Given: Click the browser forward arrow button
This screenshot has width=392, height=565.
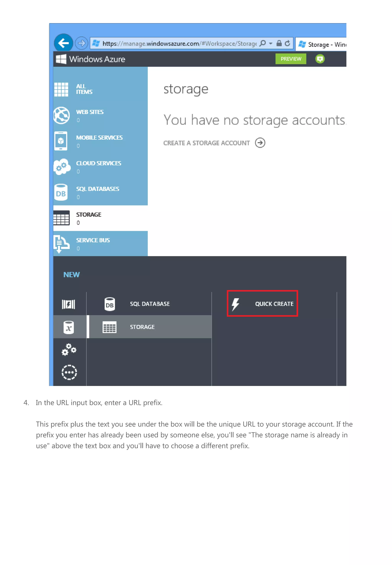Looking at the screenshot, I should coord(81,43).
